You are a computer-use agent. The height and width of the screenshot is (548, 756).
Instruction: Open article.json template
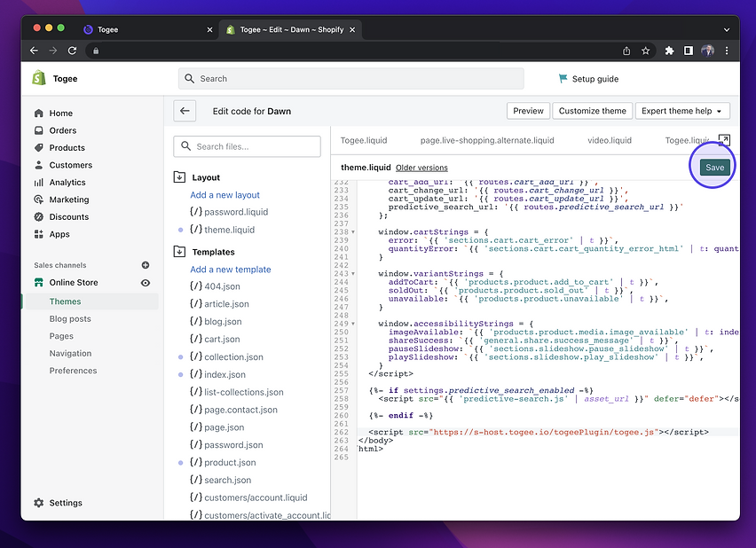point(219,304)
